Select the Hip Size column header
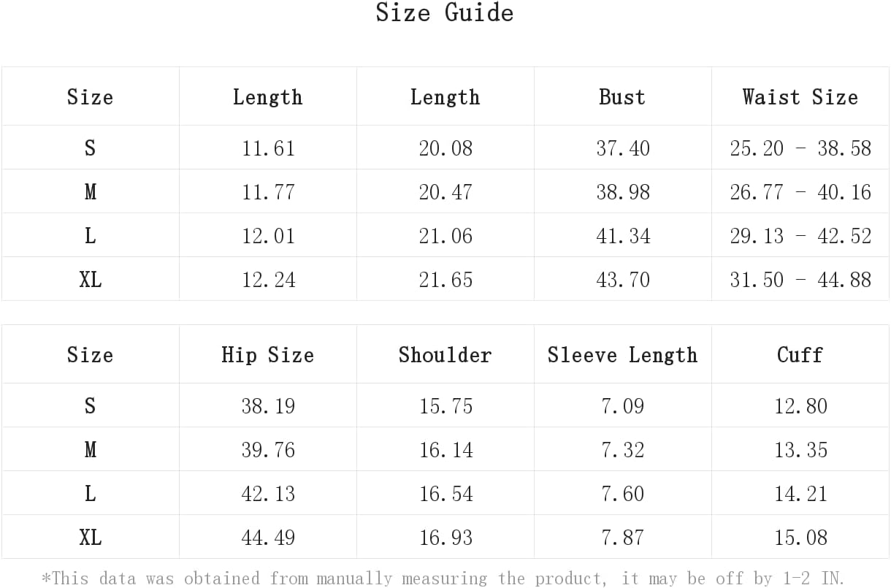891x588 pixels. pyautogui.click(x=268, y=355)
